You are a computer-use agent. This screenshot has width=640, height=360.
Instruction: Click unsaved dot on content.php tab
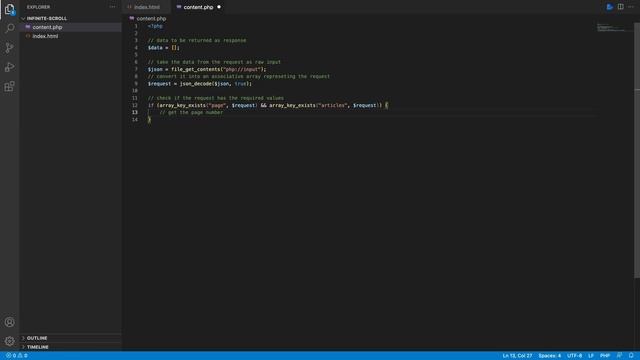pos(219,7)
